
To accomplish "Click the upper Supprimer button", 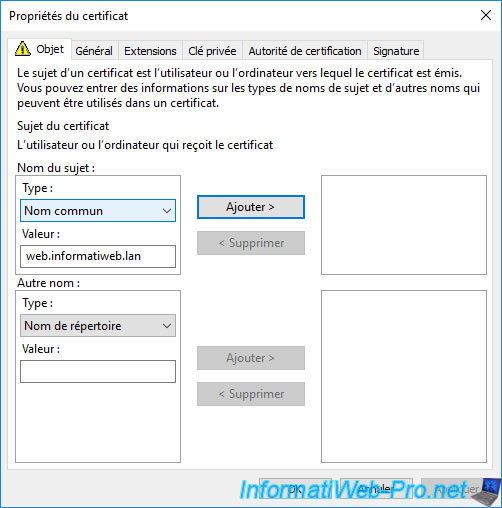I will click(251, 243).
